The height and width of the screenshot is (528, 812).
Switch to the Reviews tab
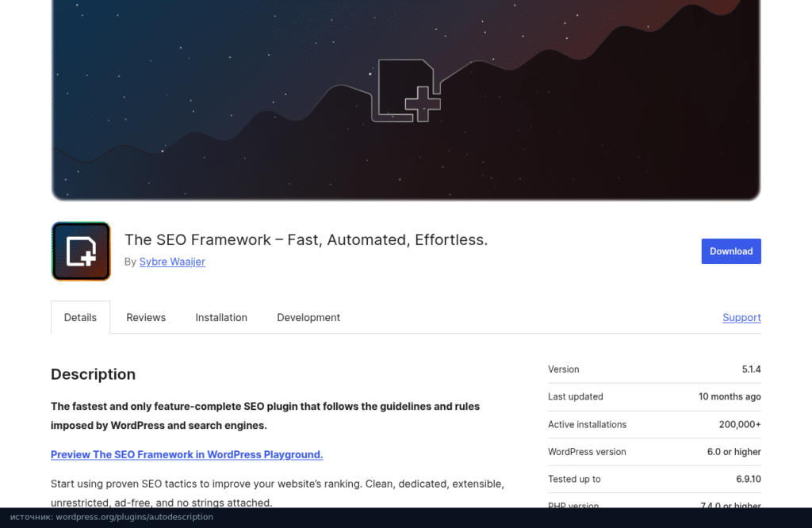click(146, 317)
